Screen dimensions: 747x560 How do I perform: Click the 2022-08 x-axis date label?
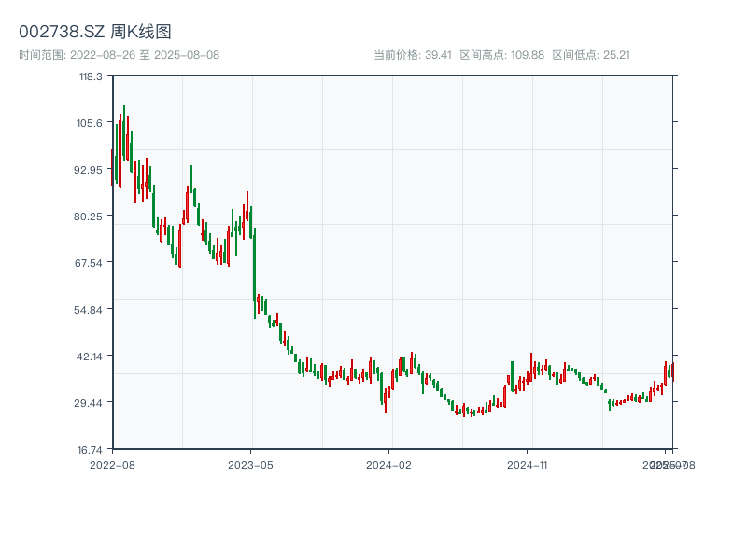tap(112, 464)
